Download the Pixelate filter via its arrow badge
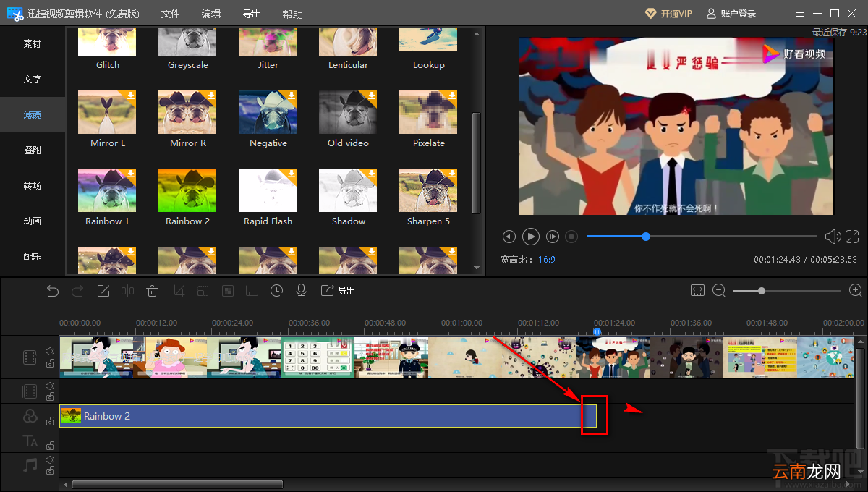This screenshot has height=492, width=868. coord(451,96)
